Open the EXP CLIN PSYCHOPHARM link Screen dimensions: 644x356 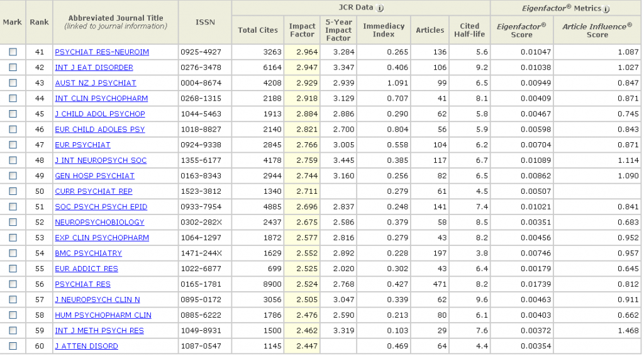tap(102, 238)
